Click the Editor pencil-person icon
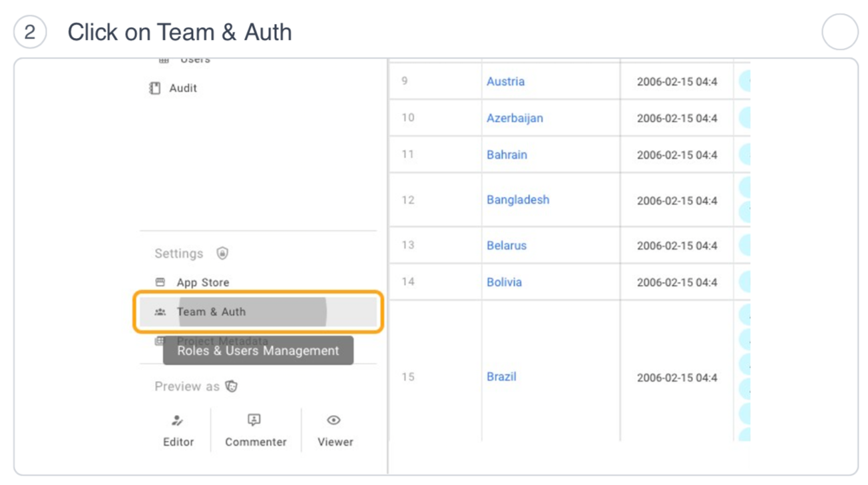This screenshot has width=868, height=485. pyautogui.click(x=178, y=420)
